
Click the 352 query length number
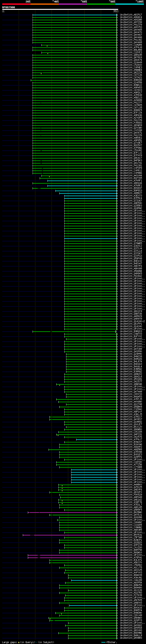[x=115, y=11]
